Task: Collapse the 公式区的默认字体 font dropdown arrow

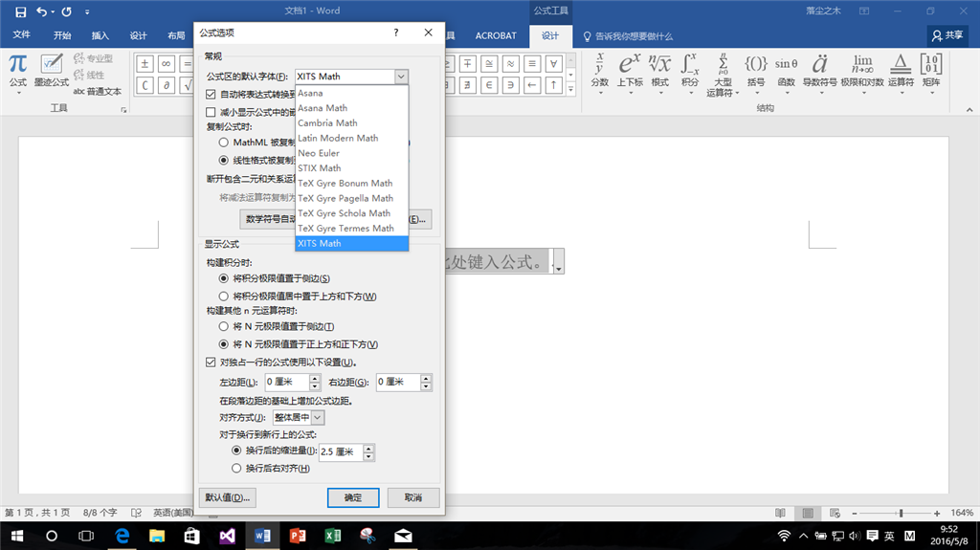Action: [x=401, y=77]
